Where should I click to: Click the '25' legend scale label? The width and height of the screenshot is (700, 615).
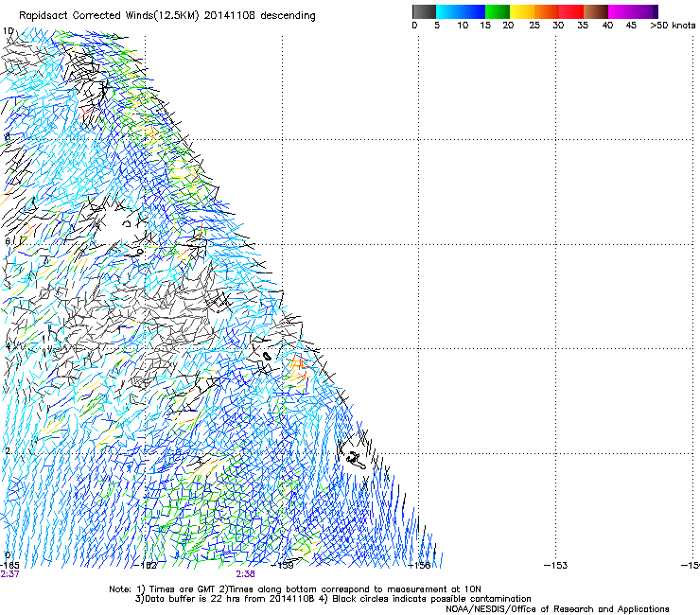point(534,26)
